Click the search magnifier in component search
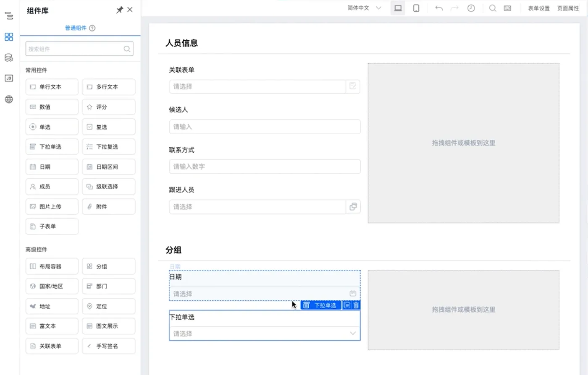Screen dimensions: 588x375 [x=127, y=49]
